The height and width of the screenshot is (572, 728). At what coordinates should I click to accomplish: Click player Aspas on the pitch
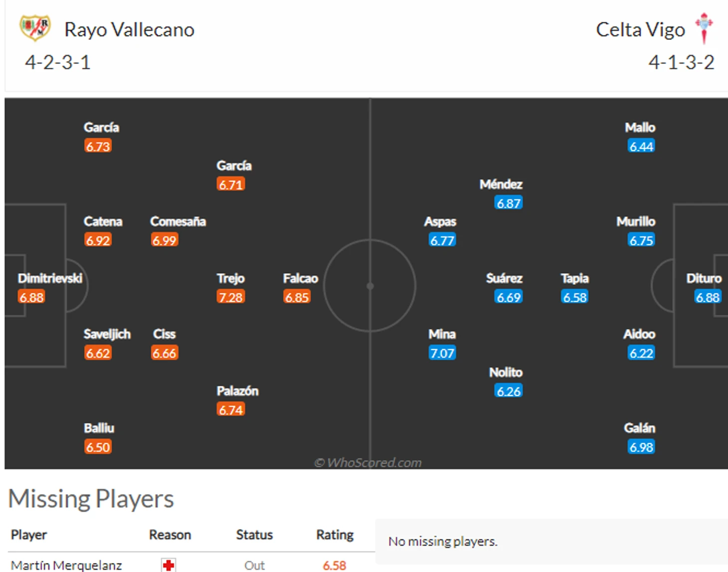pos(440,221)
